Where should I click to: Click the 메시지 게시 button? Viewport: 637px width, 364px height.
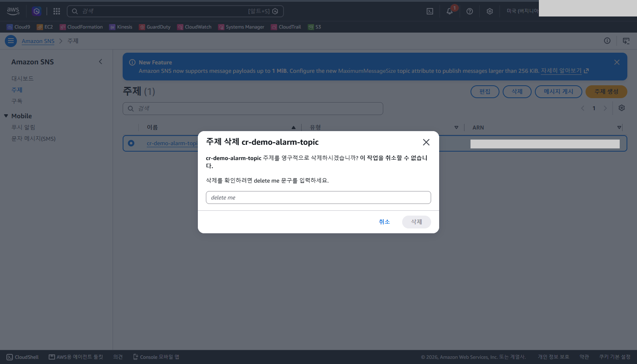tap(559, 92)
